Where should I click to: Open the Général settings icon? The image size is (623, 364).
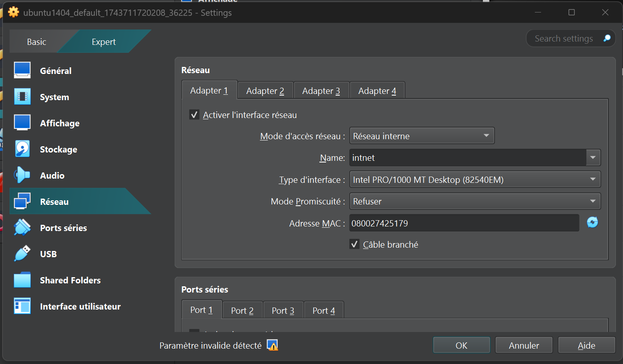point(22,71)
